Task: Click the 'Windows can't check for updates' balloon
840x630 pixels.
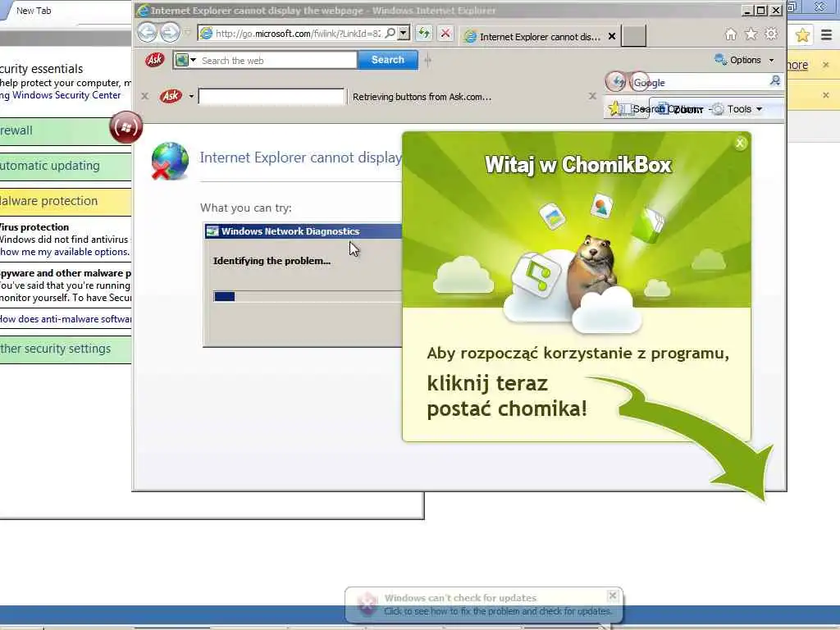Action: coord(484,605)
